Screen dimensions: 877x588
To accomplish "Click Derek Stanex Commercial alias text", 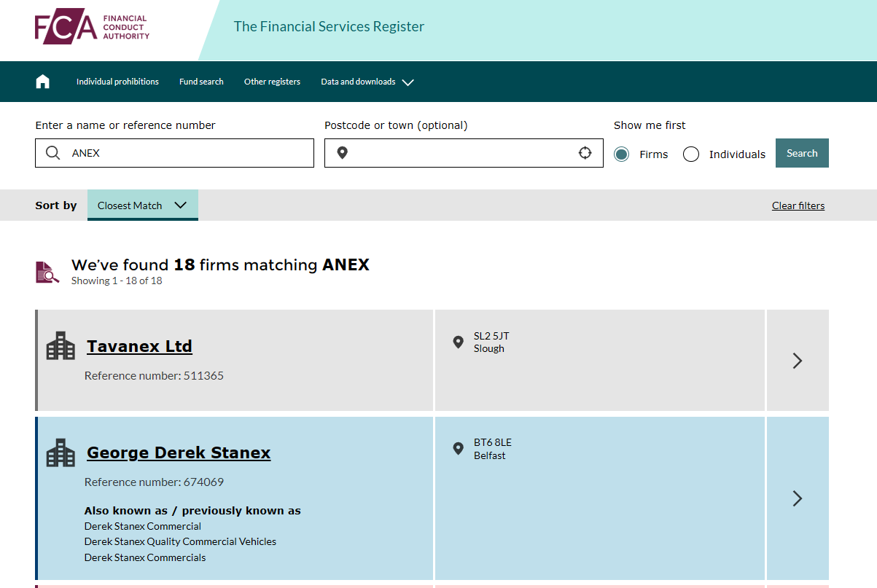I will point(143,526).
